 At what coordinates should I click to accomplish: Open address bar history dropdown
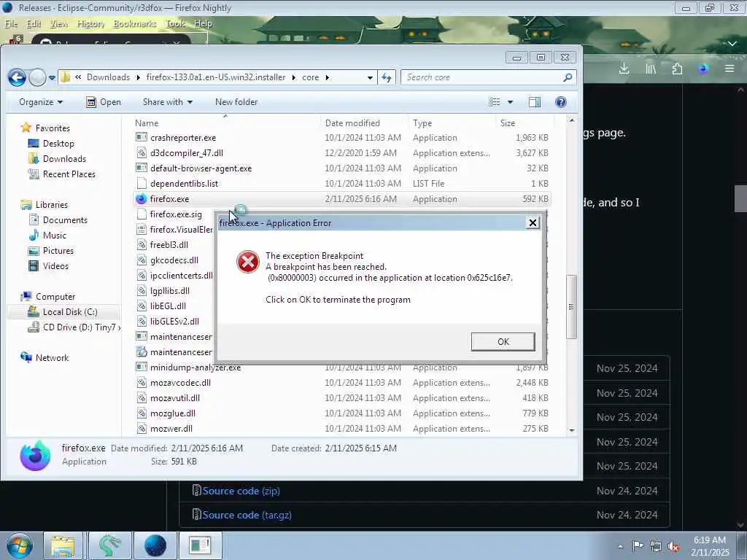tap(370, 77)
